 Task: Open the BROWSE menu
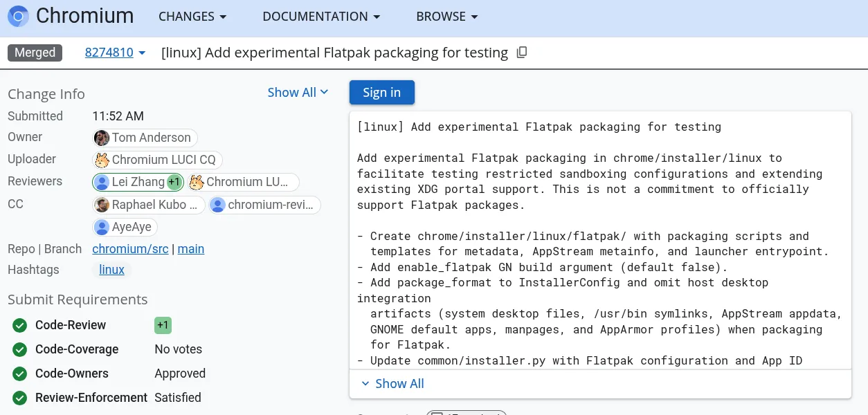[447, 17]
